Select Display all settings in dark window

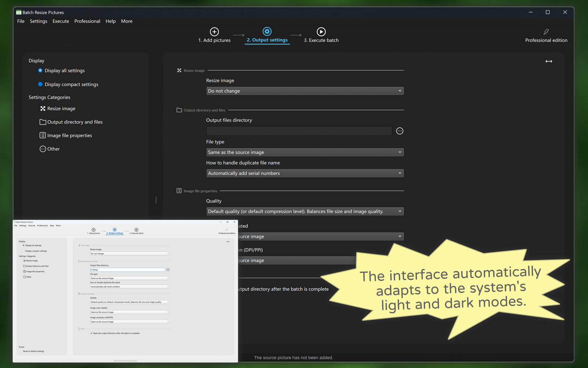tap(61, 71)
